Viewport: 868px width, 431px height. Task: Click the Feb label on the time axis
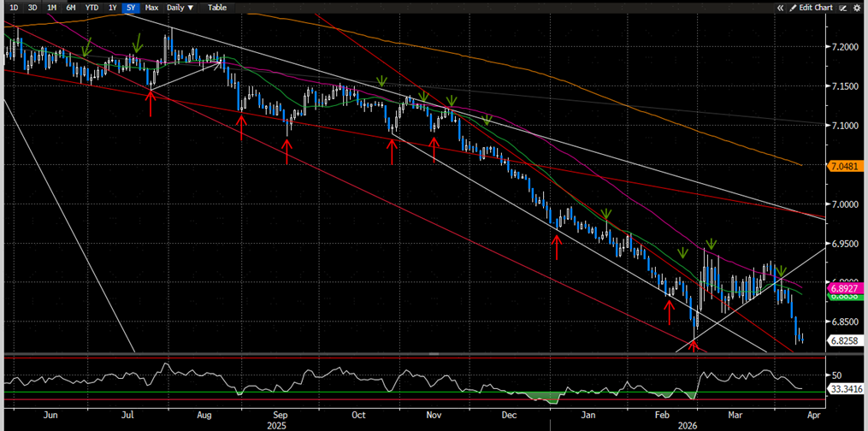(662, 415)
